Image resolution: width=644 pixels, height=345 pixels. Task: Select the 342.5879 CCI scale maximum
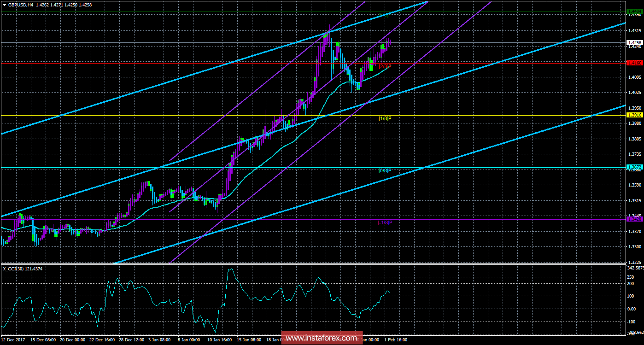tap(636, 268)
